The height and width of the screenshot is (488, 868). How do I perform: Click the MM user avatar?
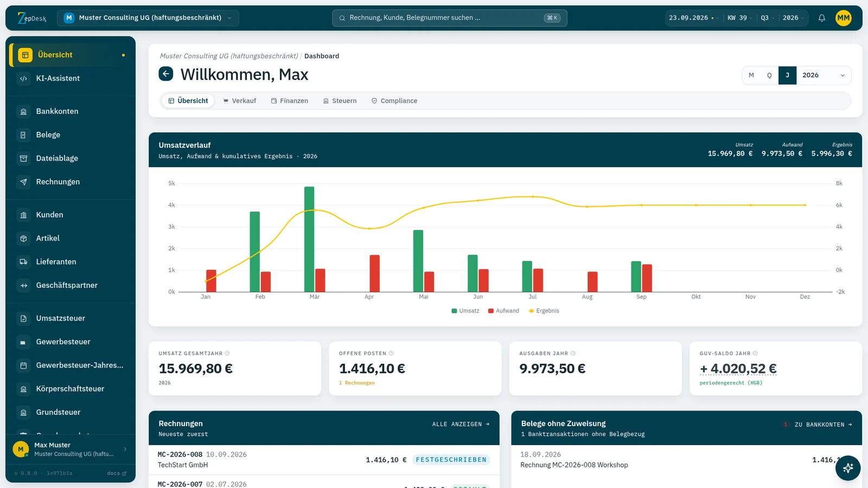pyautogui.click(x=844, y=18)
